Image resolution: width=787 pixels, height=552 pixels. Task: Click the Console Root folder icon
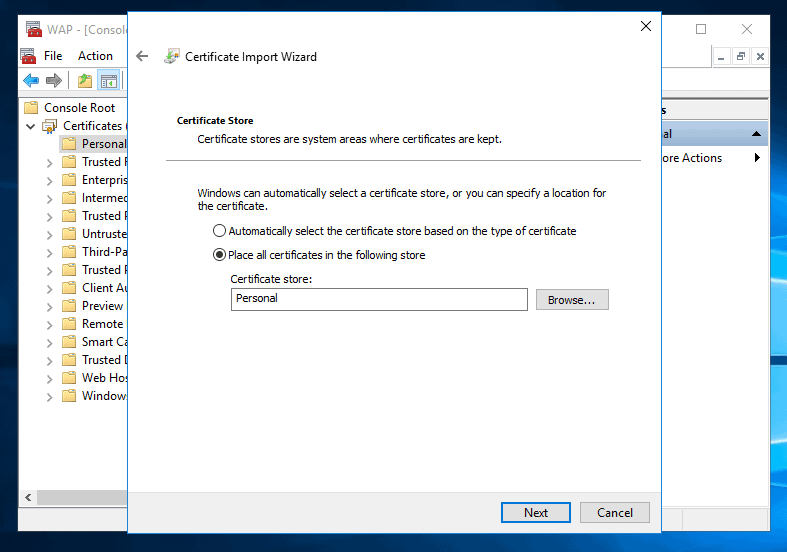coord(31,107)
